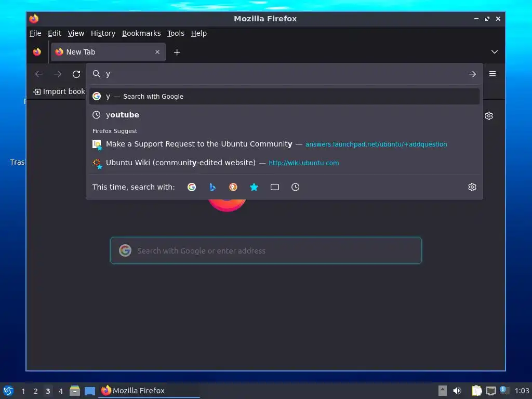
Task: Click the Go arrow in address bar
Action: 472,74
